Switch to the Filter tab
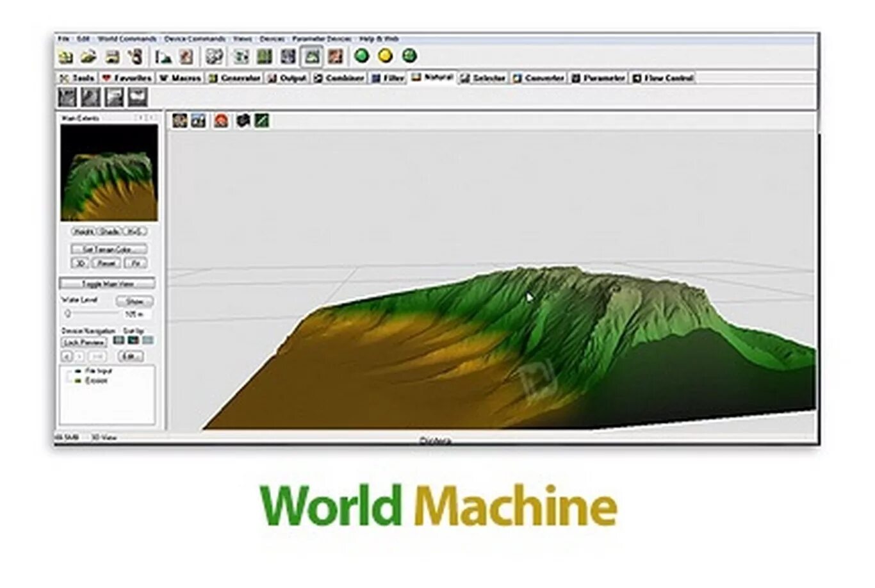 [x=388, y=78]
